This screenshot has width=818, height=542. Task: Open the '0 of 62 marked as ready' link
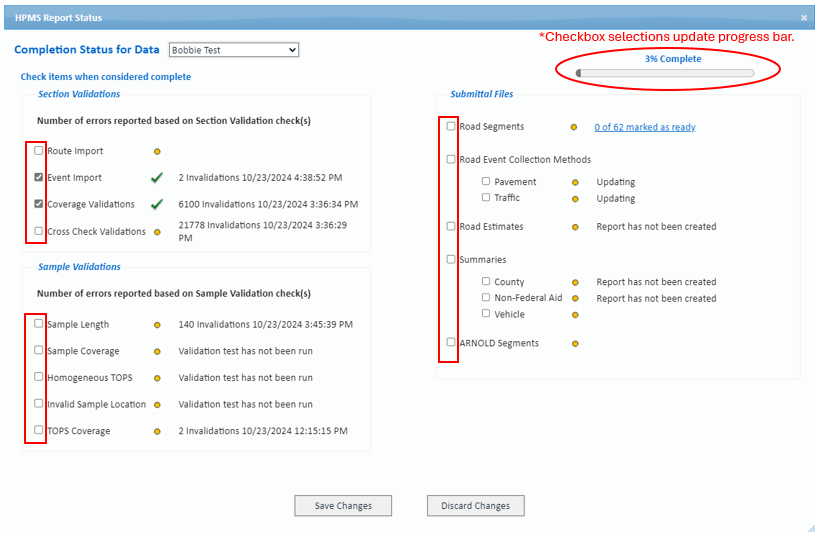tap(645, 127)
